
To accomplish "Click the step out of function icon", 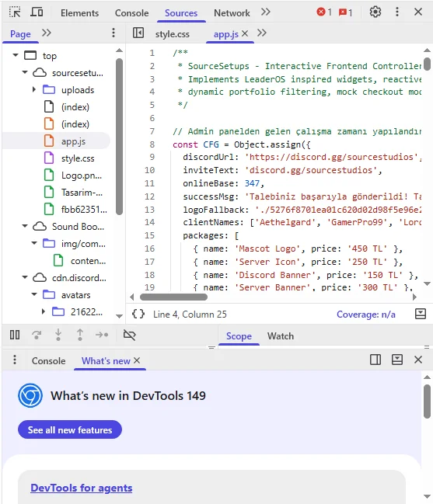I will (x=80, y=335).
